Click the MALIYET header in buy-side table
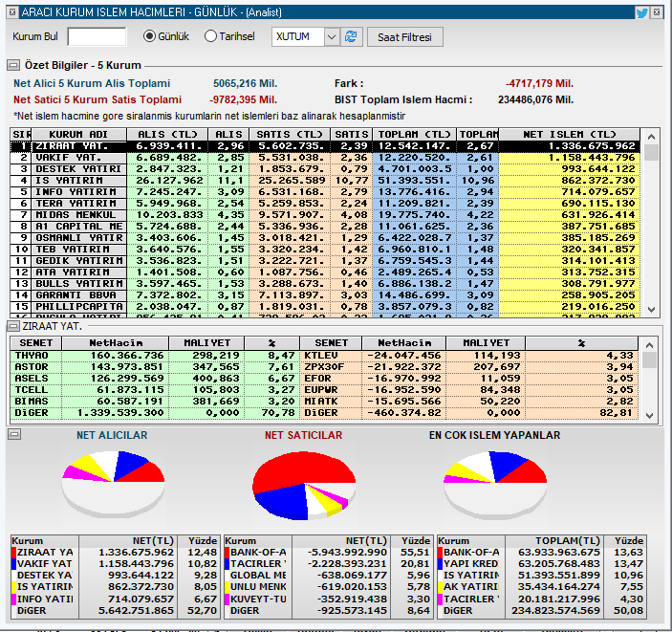672x632 pixels. pyautogui.click(x=207, y=343)
